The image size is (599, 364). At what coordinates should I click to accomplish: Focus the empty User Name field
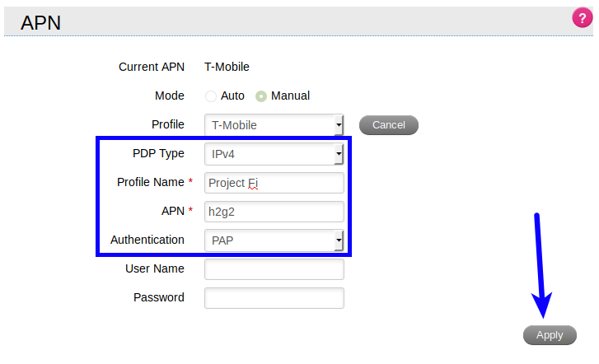274,269
